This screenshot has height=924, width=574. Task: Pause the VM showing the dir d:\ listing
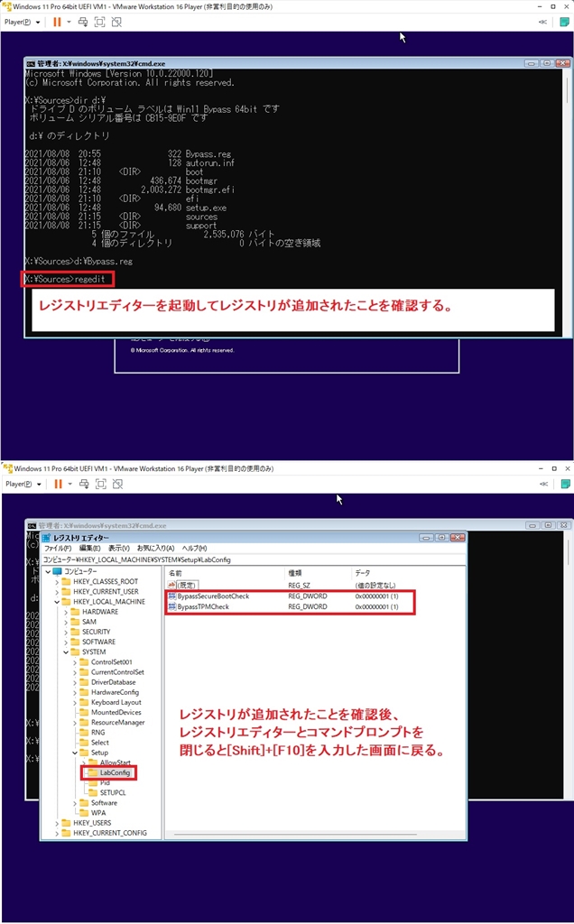coord(57,22)
